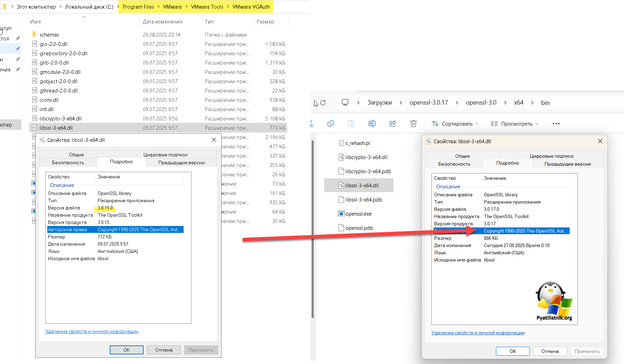
Task: Close the right libssl-3-x64.dll properties dialog
Action: pyautogui.click(x=600, y=141)
